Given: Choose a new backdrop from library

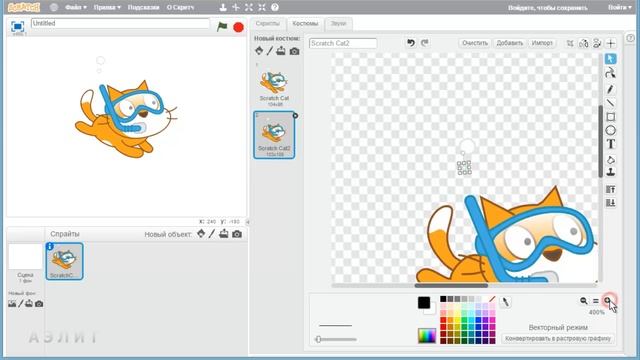Looking at the screenshot, I should [12, 304].
